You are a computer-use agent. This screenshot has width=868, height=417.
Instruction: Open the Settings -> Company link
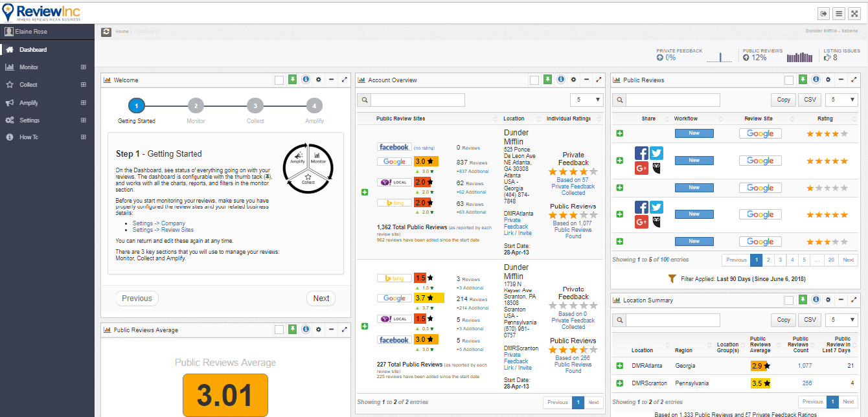[159, 223]
